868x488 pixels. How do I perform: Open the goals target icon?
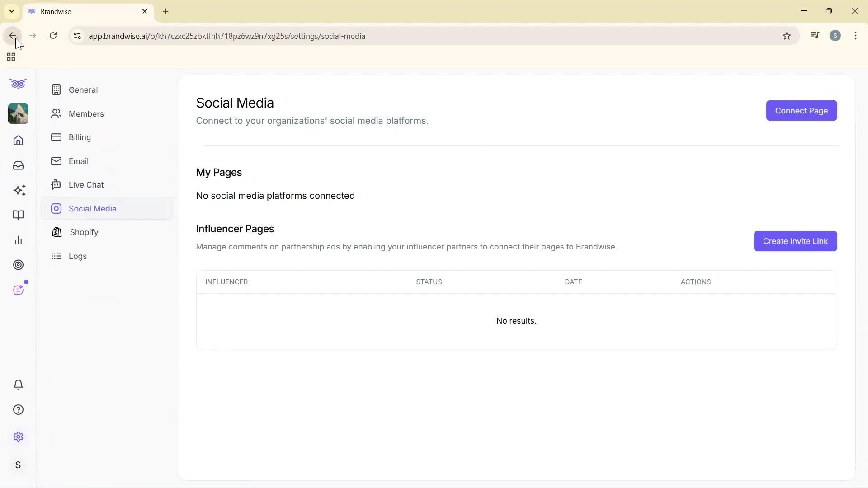(x=18, y=265)
